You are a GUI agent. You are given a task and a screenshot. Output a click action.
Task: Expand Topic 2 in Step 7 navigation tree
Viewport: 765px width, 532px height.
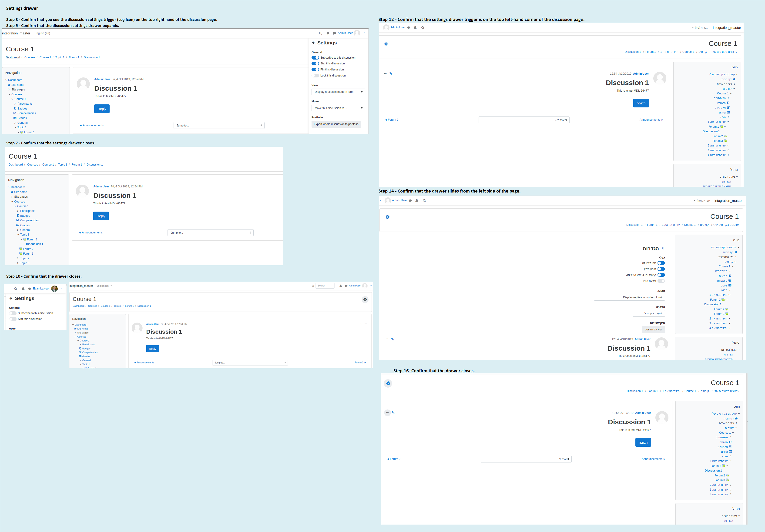click(x=18, y=258)
